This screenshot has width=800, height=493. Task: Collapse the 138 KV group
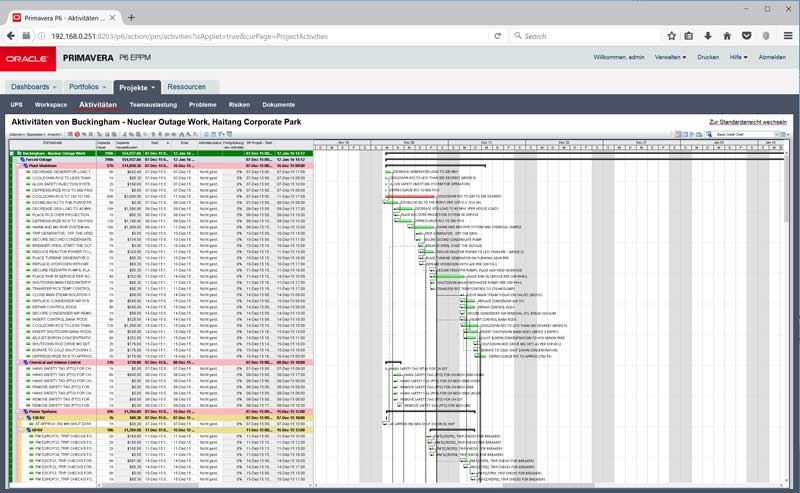tap(23, 417)
